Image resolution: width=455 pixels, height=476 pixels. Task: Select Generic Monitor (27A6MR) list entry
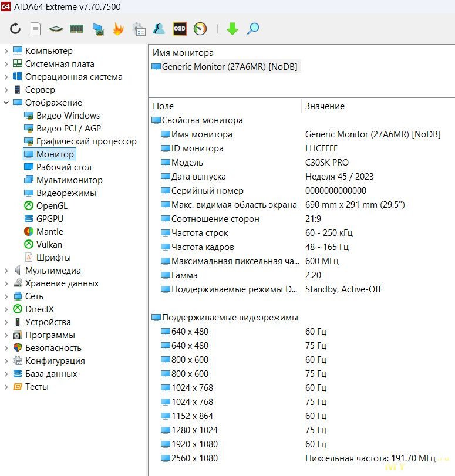point(226,66)
